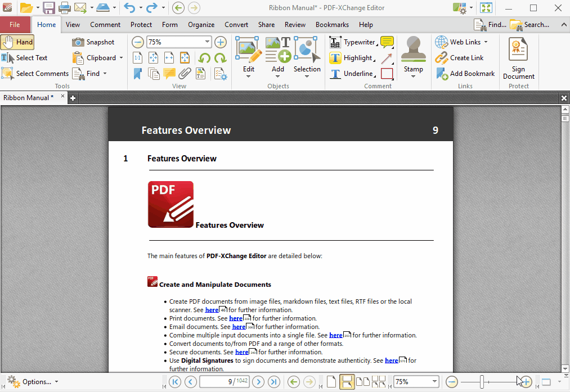Close the Ribbon Manual tab
Image resolution: width=570 pixels, height=392 pixels.
(x=62, y=96)
